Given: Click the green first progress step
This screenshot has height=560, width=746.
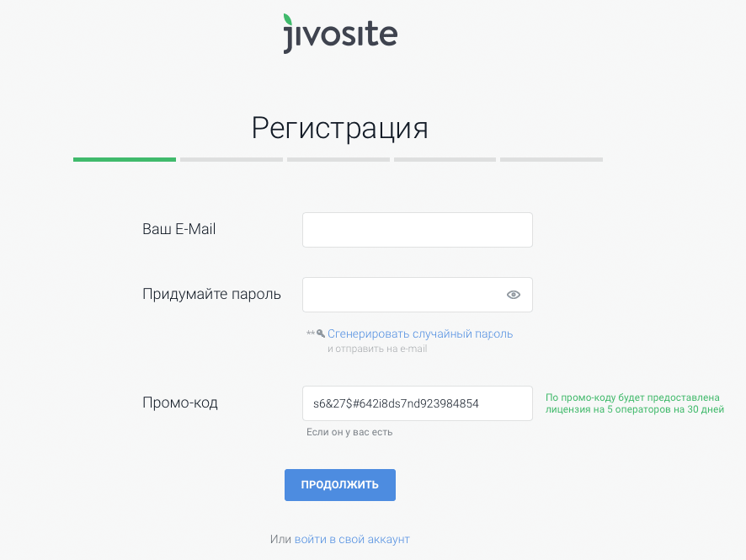Looking at the screenshot, I should point(125,159).
